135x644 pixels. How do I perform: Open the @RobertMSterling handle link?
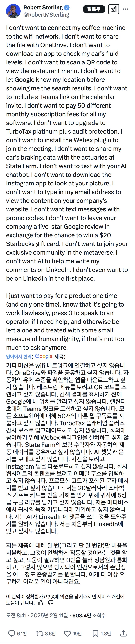[x=46, y=15]
